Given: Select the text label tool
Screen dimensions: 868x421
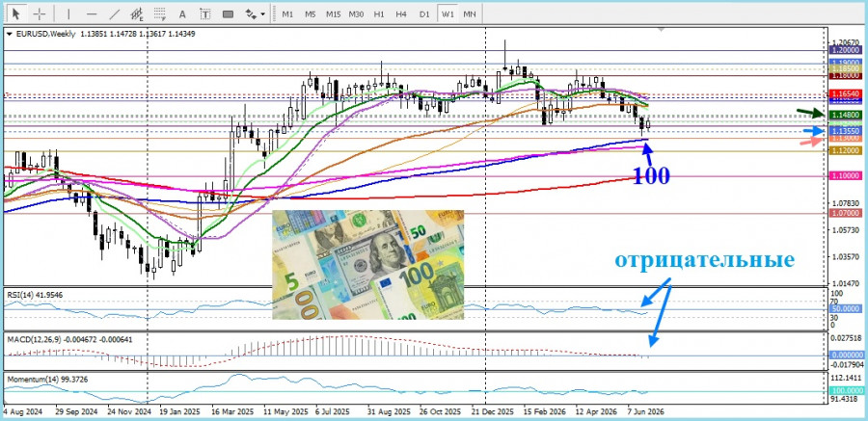Looking at the screenshot, I should pyautogui.click(x=205, y=13).
